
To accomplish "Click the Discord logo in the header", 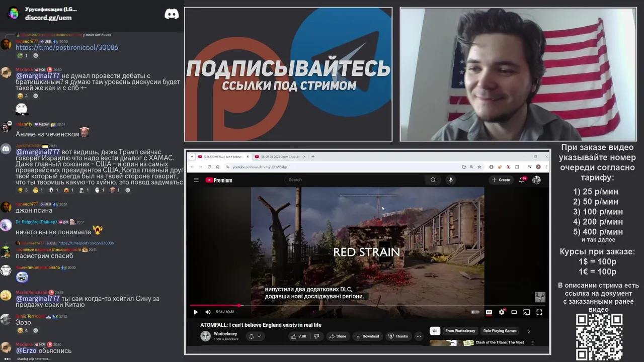I will point(172,14).
